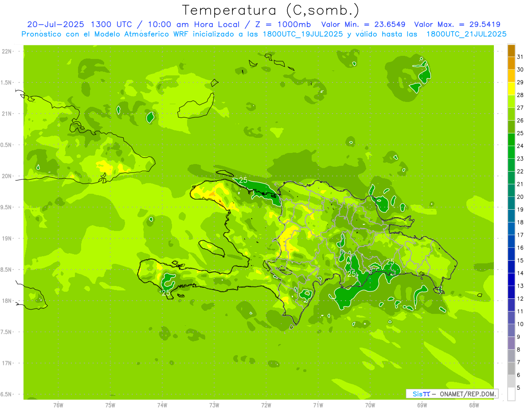Image resolution: width=532 pixels, height=411 pixels.
Task: Click the legend label '31'
Action: 520,57
